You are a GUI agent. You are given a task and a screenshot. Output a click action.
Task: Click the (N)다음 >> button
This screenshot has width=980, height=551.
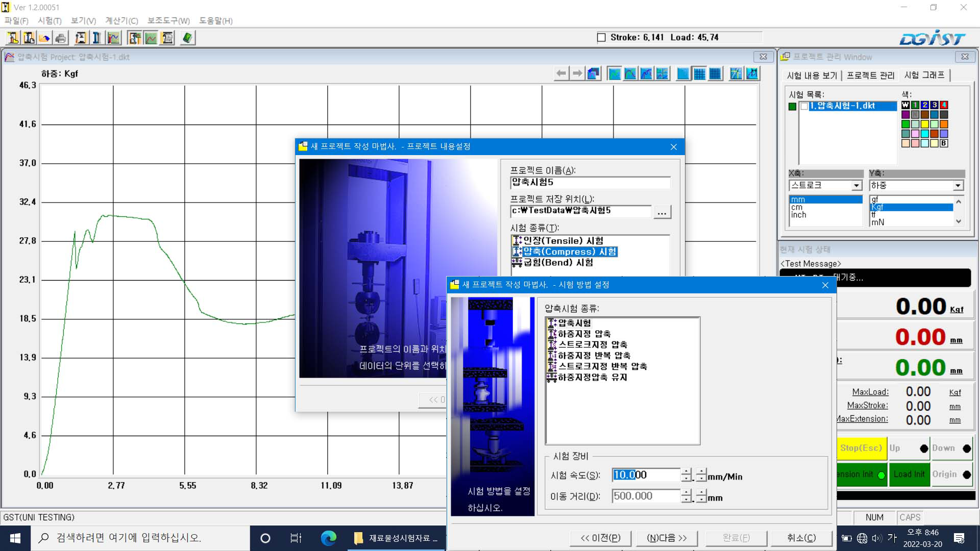tap(667, 538)
